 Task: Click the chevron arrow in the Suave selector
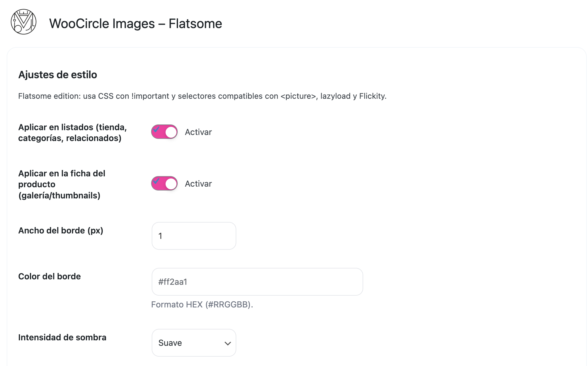point(228,343)
